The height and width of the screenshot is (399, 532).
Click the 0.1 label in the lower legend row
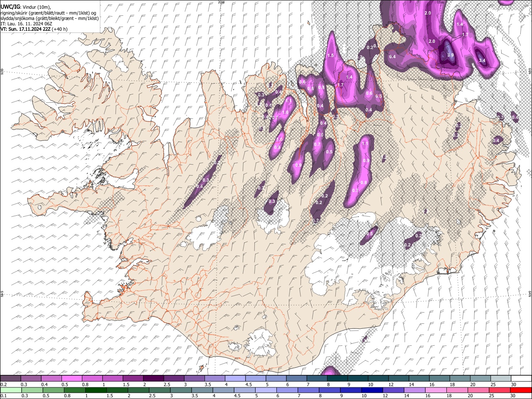pos(4,396)
